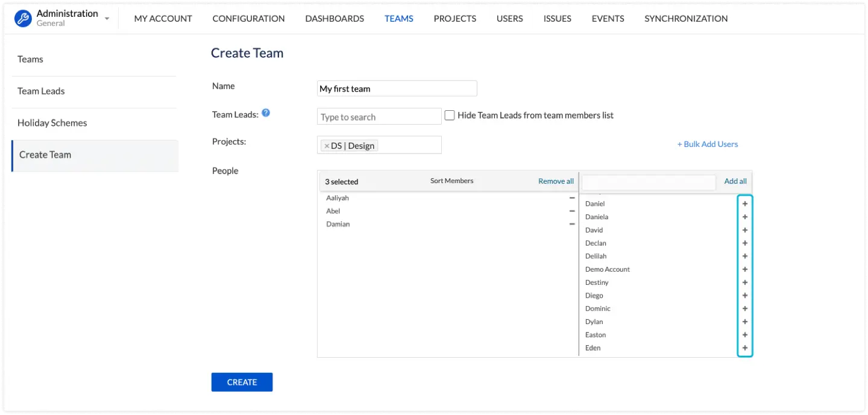
Task: Toggle Hide Team Leads from members checkbox
Action: [x=450, y=115]
